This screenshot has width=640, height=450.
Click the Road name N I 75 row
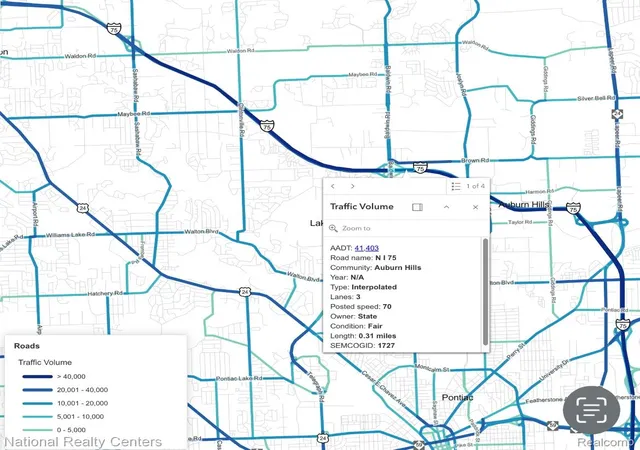(x=363, y=258)
